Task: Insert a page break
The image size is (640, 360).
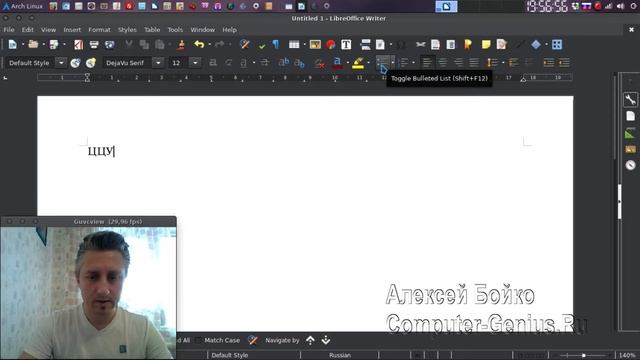Action: [x=365, y=44]
